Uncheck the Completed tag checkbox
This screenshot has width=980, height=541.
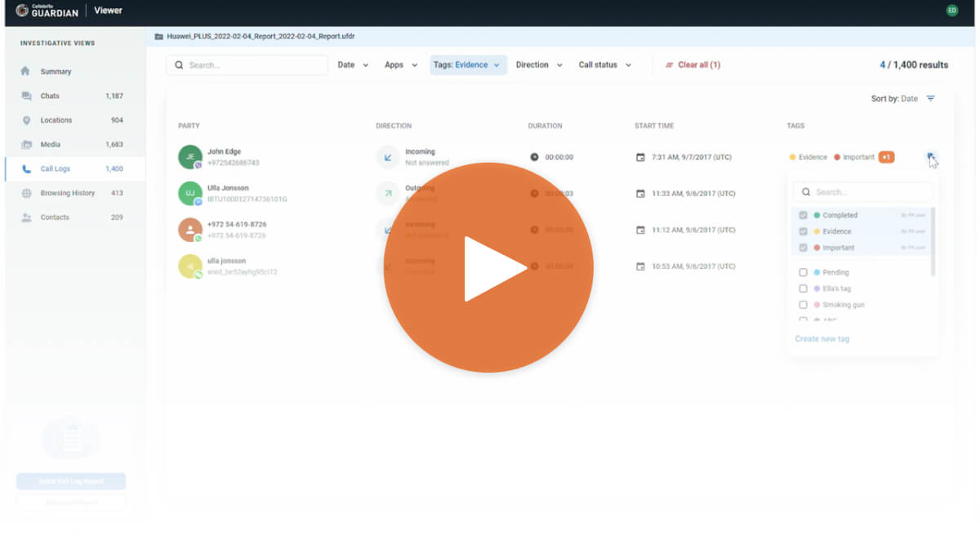tap(804, 215)
